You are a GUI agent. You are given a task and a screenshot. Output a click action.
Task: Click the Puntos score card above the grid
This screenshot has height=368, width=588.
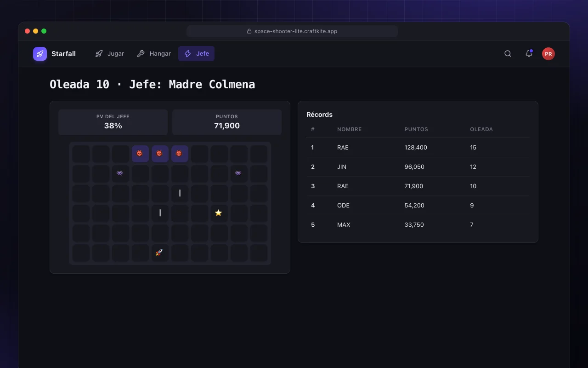[227, 122]
